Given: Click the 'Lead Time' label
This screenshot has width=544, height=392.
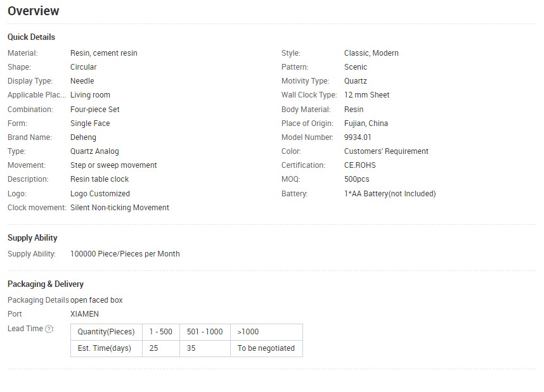Looking at the screenshot, I should [25, 329].
